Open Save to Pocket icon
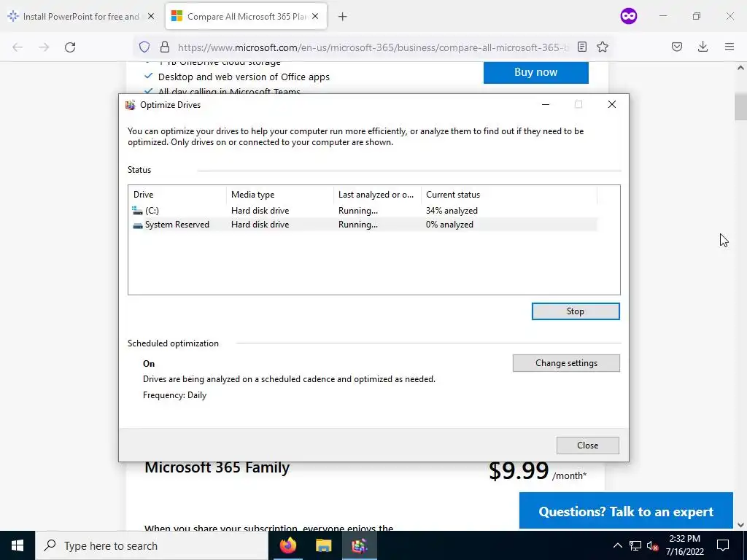 point(677,47)
